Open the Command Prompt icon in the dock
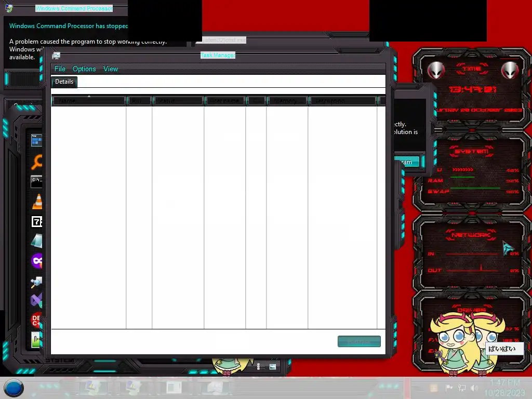The height and width of the screenshot is (399, 532). (36, 181)
